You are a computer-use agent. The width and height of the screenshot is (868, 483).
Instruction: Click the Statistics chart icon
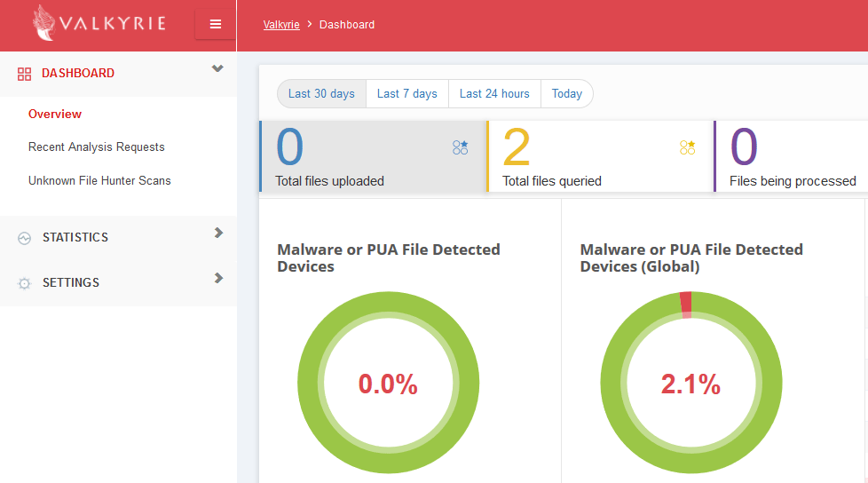pyautogui.click(x=24, y=238)
